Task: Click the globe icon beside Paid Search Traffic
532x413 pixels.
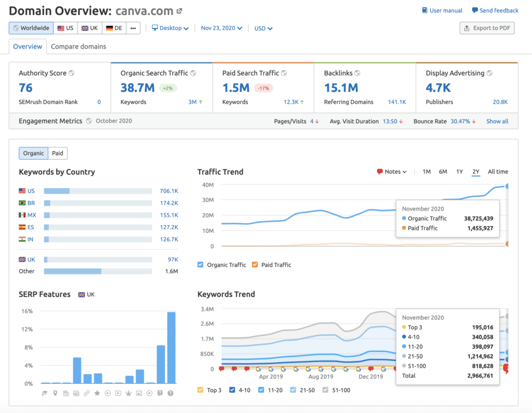Action: 284,73
